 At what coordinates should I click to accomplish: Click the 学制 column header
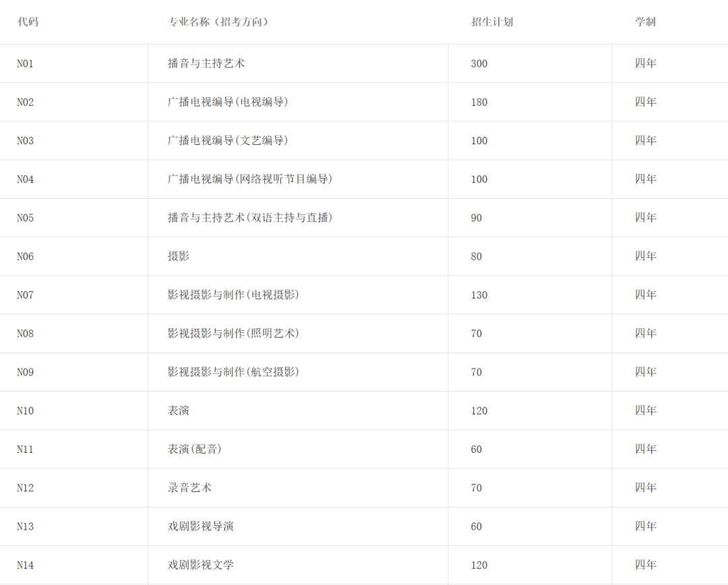[645, 22]
